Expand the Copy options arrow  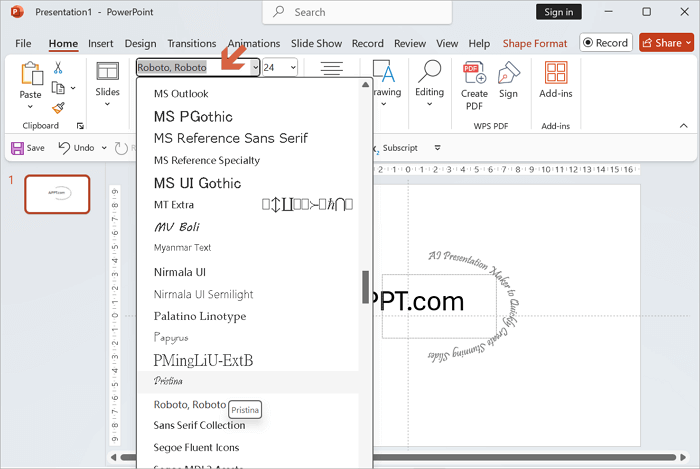point(73,88)
